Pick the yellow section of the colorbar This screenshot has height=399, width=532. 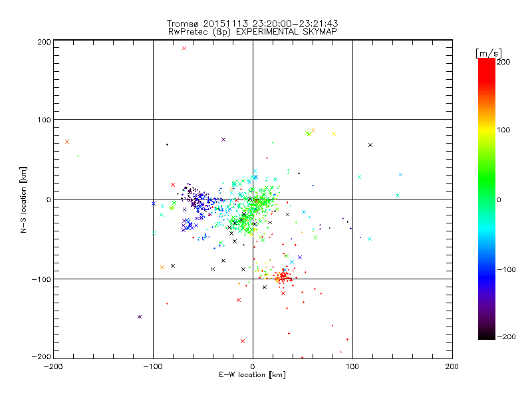pyautogui.click(x=487, y=130)
